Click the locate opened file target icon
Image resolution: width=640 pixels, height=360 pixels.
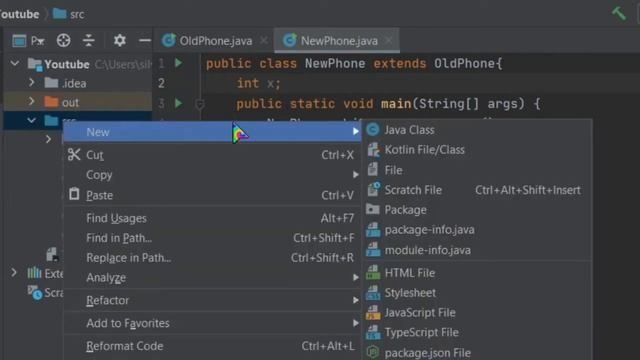click(x=63, y=40)
